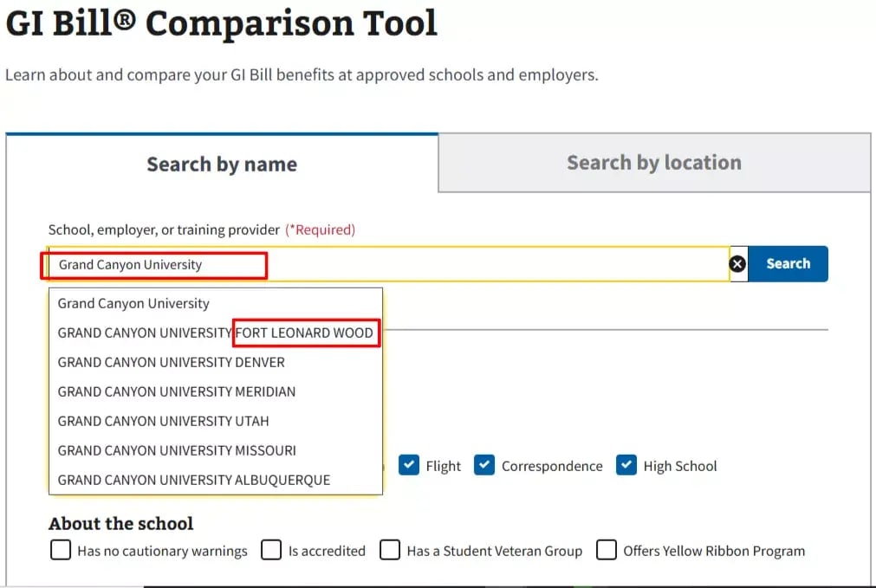Switch to the Search by name tab

(x=222, y=164)
